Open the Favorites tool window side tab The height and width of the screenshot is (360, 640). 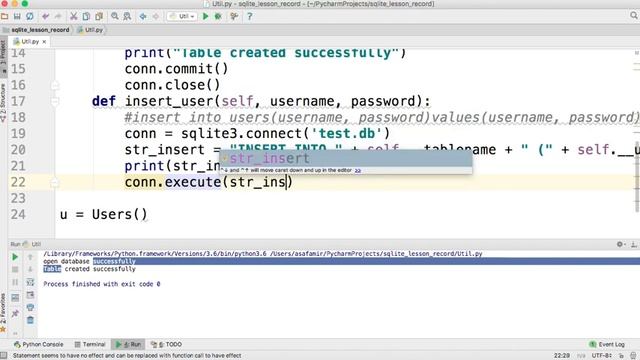3,312
